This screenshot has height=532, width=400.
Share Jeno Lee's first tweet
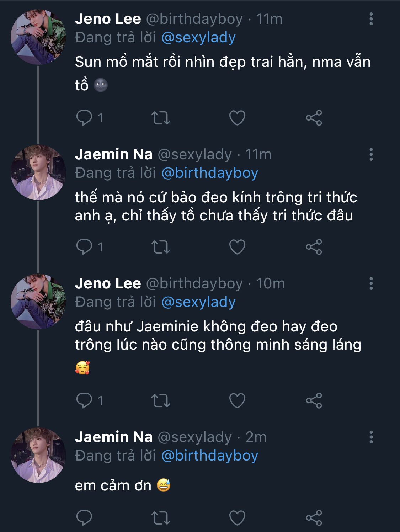coord(314,118)
